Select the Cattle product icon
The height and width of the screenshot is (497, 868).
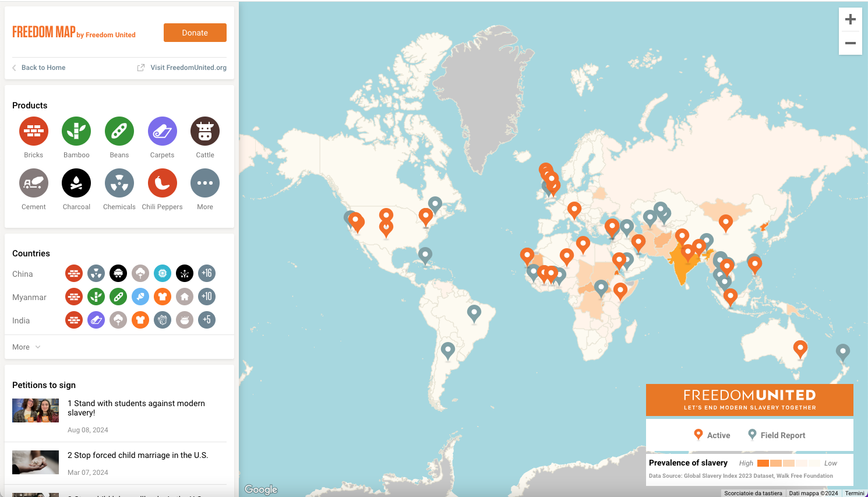pyautogui.click(x=205, y=132)
